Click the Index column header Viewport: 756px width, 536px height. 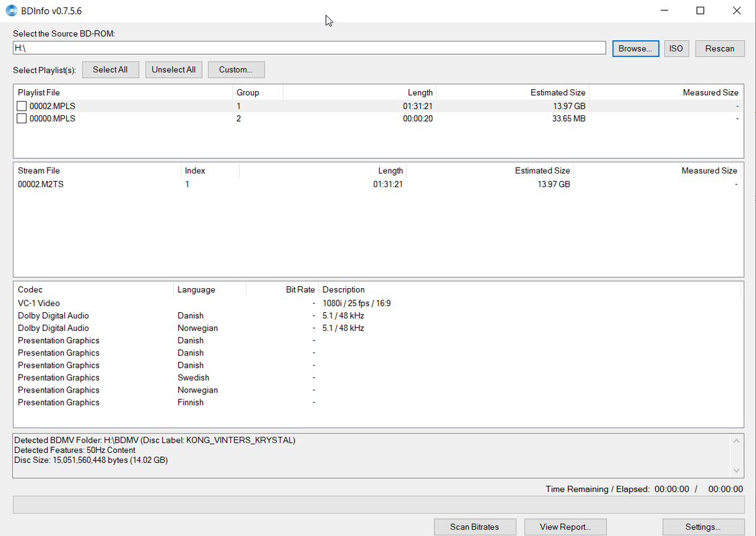[x=210, y=171]
